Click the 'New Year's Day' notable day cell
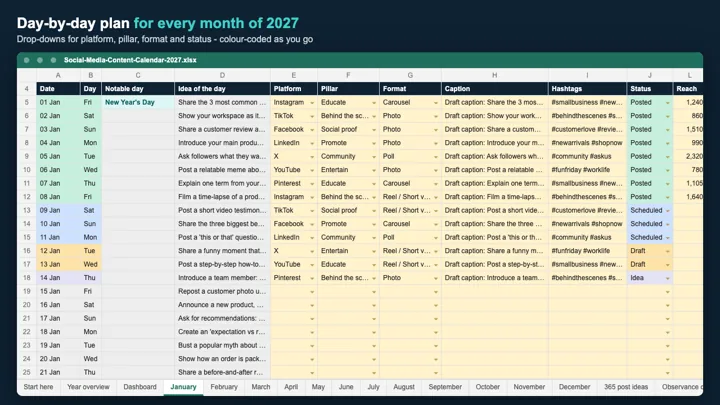The width and height of the screenshot is (720, 405). coord(138,102)
